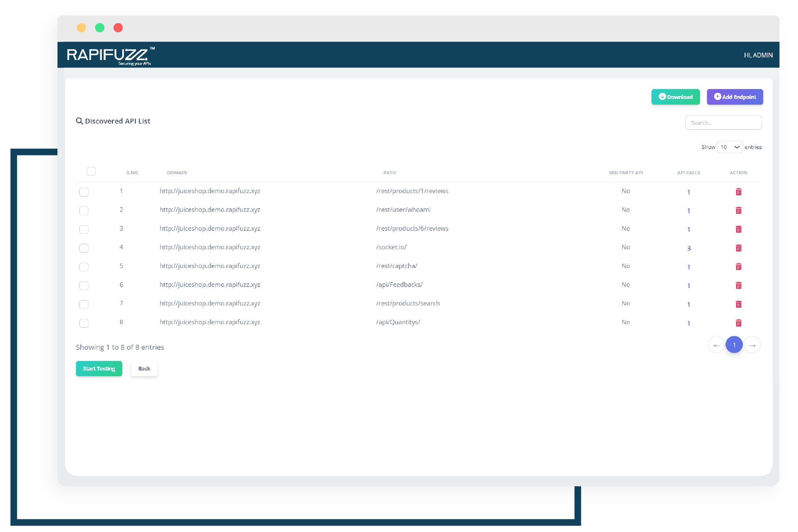The image size is (798, 532).
Task: Delete the /rest/products/1/reviews endpoint row
Action: pos(738,192)
